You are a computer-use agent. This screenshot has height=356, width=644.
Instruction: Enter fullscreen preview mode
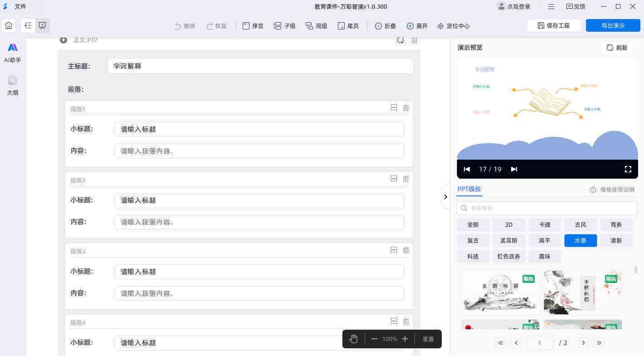coord(628,169)
